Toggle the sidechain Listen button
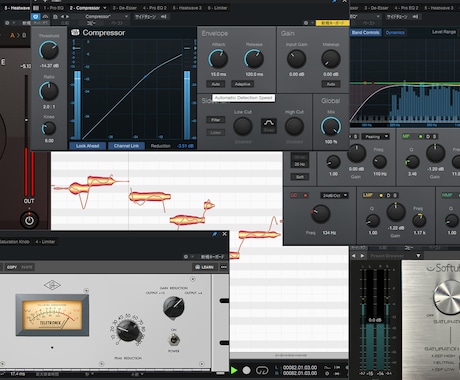Screen dimensions: 460x380 tap(216, 133)
